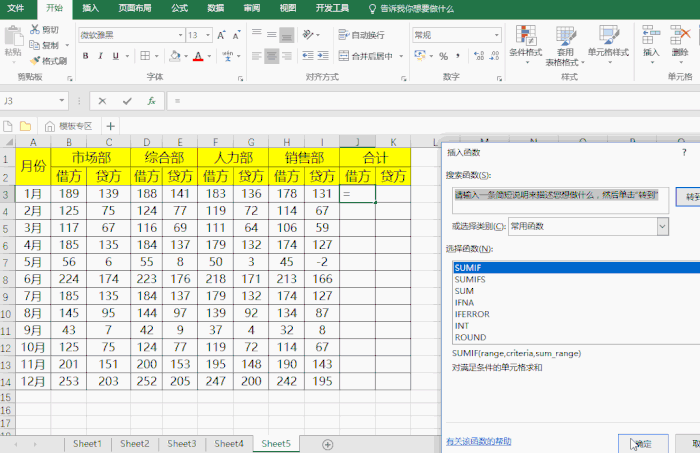Align text left
Screen dimensions: 700x453
(x=257, y=56)
